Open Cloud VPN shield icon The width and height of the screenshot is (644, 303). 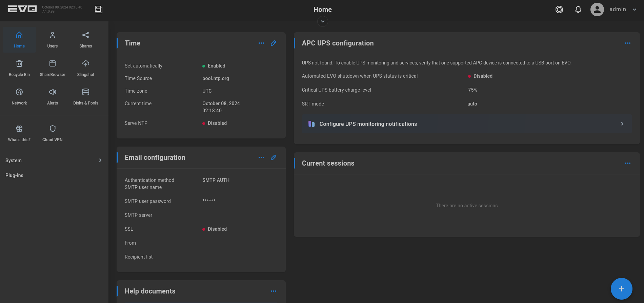click(x=53, y=129)
